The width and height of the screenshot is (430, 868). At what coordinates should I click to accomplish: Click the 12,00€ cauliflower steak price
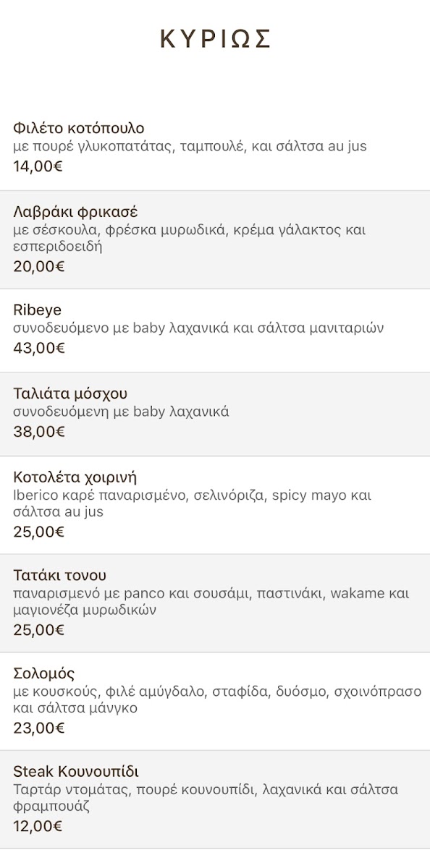[x=38, y=826]
